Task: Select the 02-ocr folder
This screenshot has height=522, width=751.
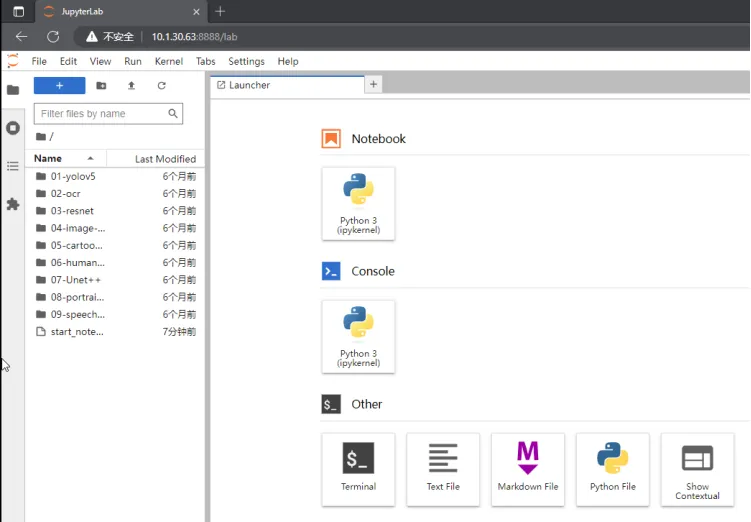Action: pyautogui.click(x=115, y=193)
